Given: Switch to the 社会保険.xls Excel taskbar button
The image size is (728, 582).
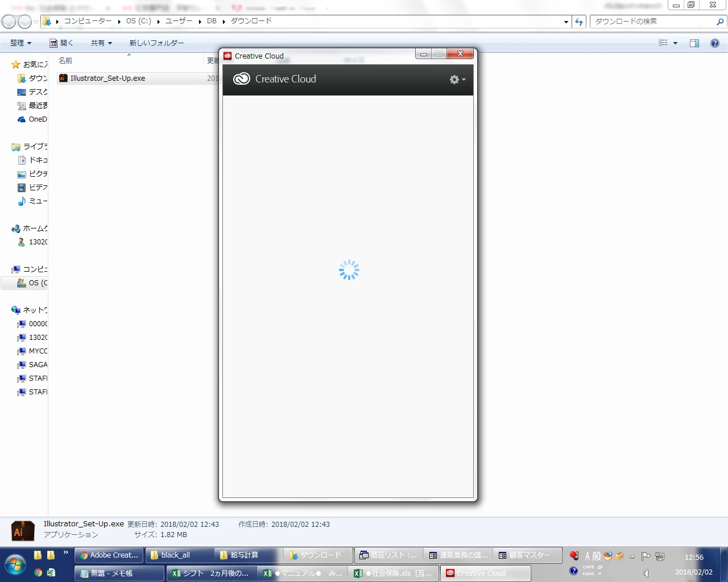Looking at the screenshot, I should pyautogui.click(x=395, y=573).
